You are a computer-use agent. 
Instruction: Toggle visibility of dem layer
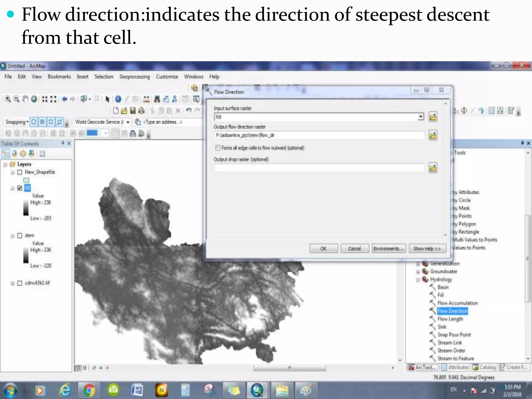(x=20, y=236)
